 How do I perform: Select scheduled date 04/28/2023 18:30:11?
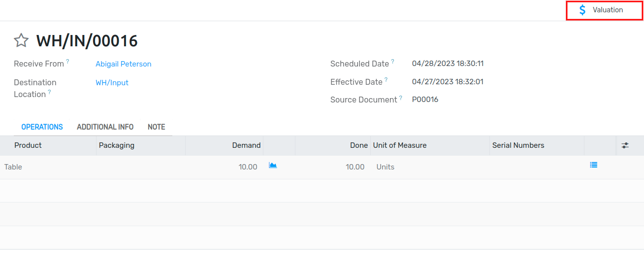448,64
